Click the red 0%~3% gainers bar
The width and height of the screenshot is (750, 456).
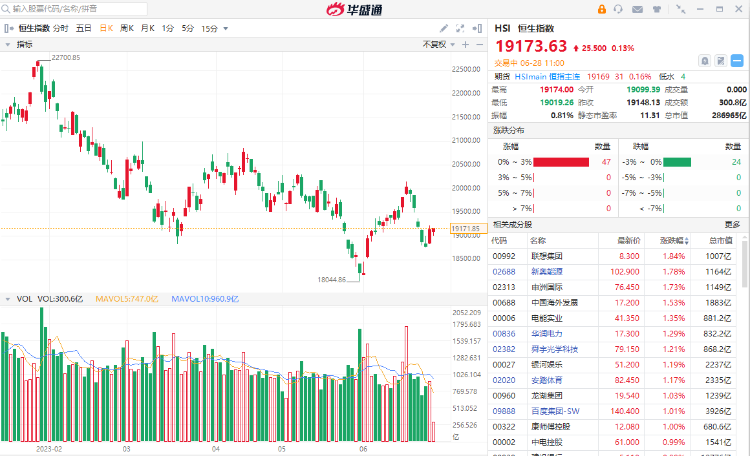(x=561, y=162)
